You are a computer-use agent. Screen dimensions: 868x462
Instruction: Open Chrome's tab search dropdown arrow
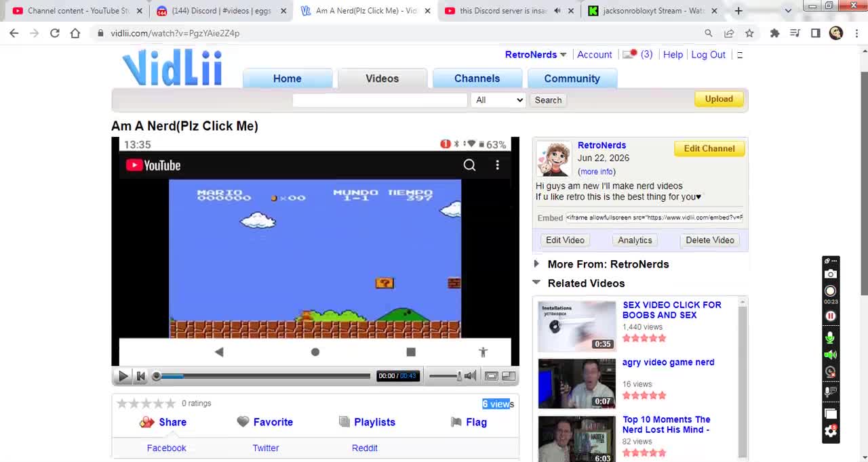[788, 11]
